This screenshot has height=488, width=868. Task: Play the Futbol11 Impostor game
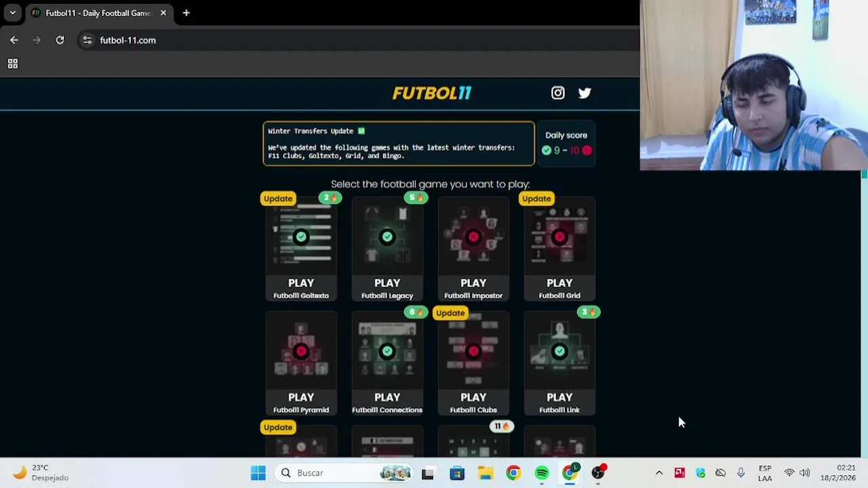[473, 283]
